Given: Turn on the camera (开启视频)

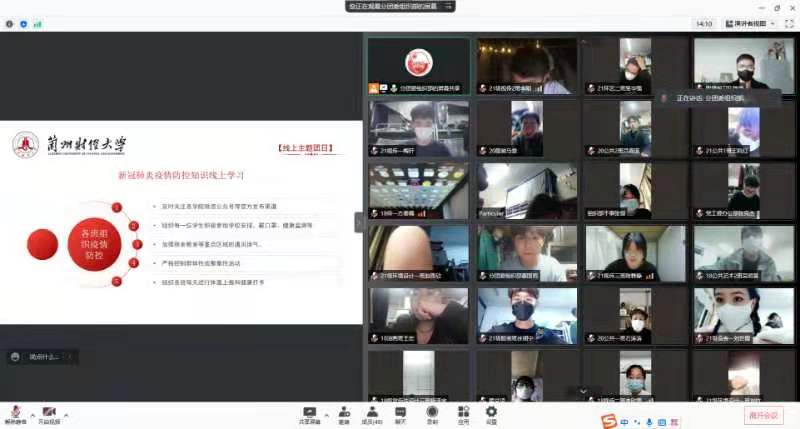Looking at the screenshot, I should pyautogui.click(x=49, y=412).
